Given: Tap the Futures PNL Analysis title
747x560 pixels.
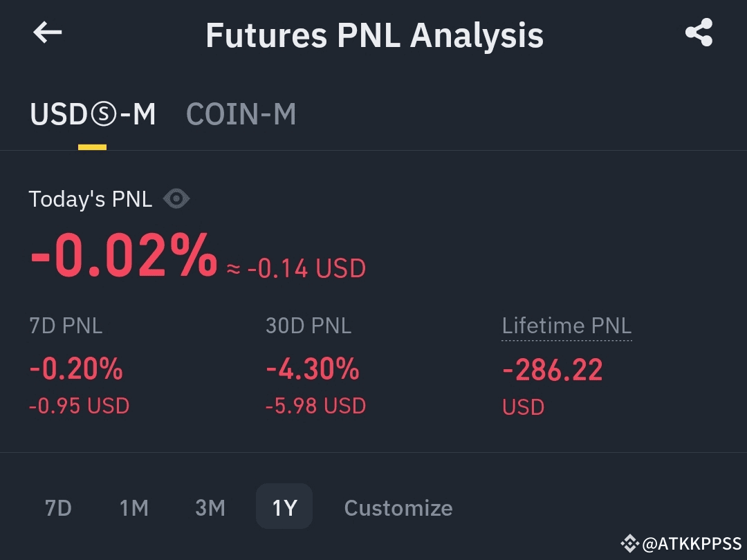Looking at the screenshot, I should (374, 35).
